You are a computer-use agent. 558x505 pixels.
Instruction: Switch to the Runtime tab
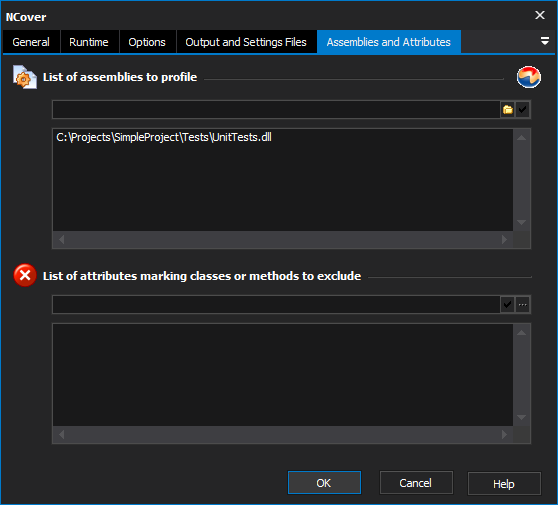[89, 42]
